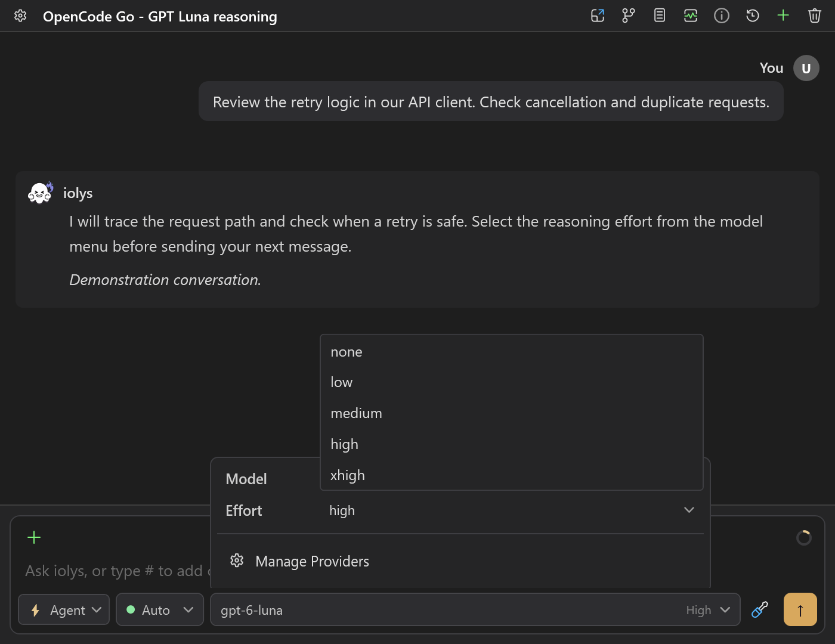The width and height of the screenshot is (835, 644).
Task: Click the activity monitor icon in the header
Action: click(691, 16)
